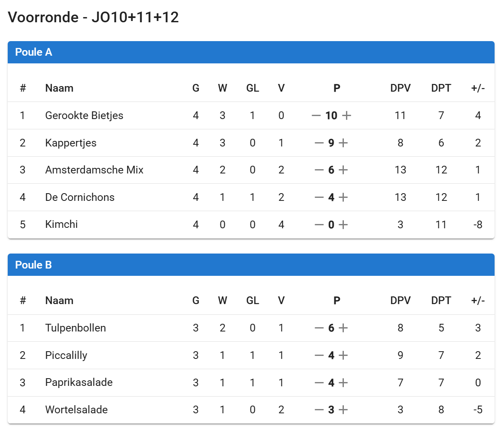This screenshot has width=504, height=433.
Task: Increase Tulpenbollen points with plus
Action: pos(343,328)
